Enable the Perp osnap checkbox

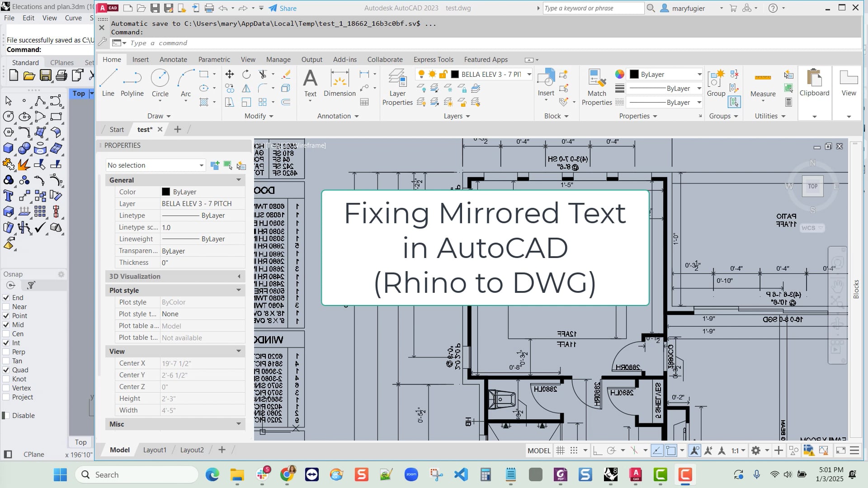coord(6,352)
